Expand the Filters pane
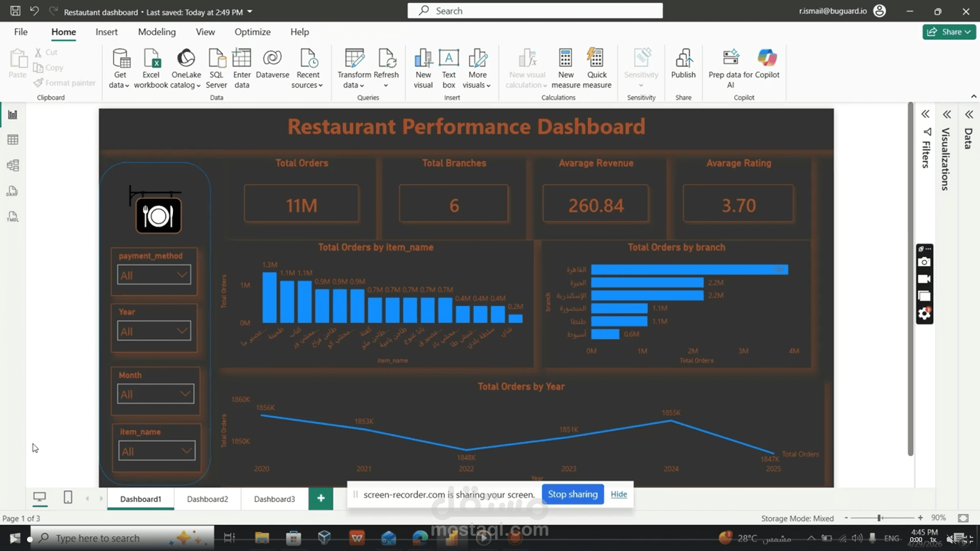 [x=925, y=114]
